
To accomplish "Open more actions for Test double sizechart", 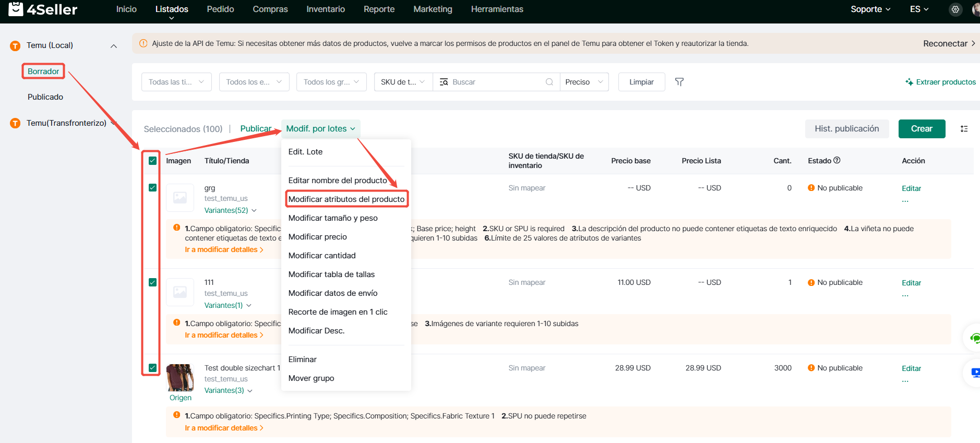I will coord(905,381).
